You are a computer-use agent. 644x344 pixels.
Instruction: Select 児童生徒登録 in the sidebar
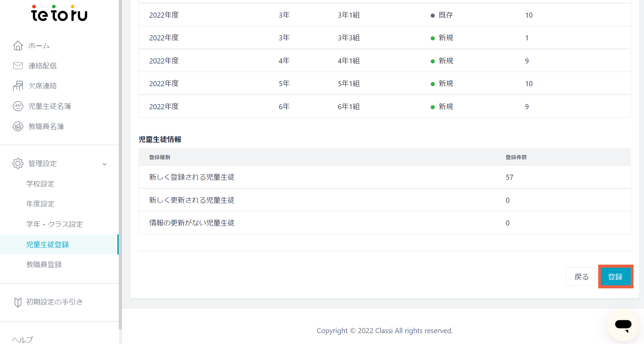point(47,245)
